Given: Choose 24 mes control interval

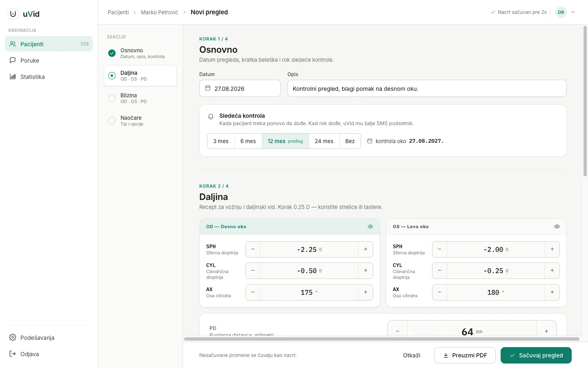Looking at the screenshot, I should tap(324, 141).
